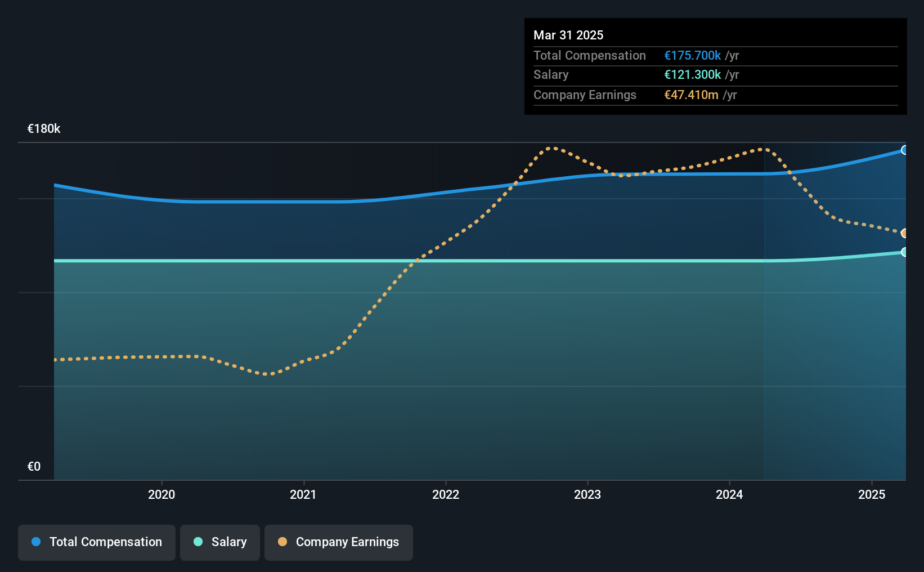Click the blue Total Compensation legend dot

[x=36, y=542]
